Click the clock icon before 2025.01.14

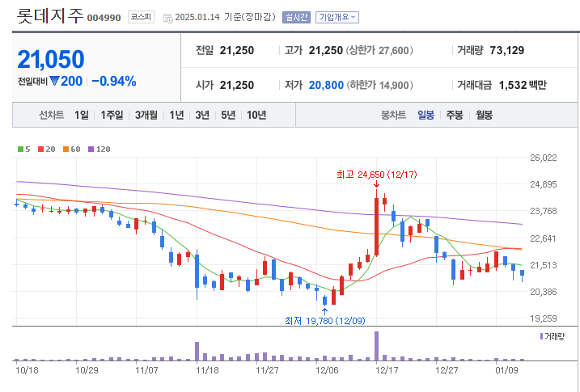[168, 18]
